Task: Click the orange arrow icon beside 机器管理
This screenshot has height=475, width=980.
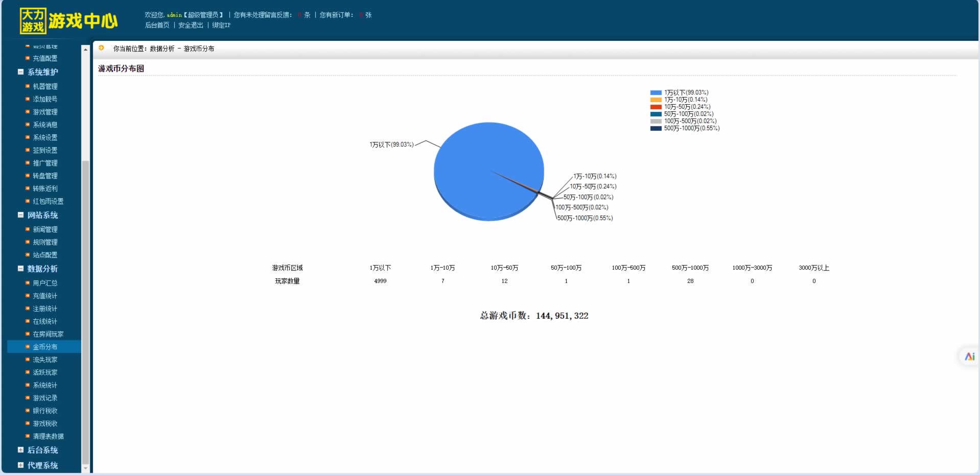Action: [x=28, y=86]
